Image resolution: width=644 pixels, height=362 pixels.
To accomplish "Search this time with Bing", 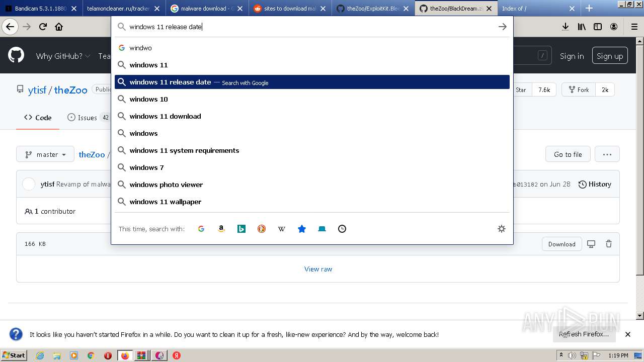I will [x=242, y=229].
